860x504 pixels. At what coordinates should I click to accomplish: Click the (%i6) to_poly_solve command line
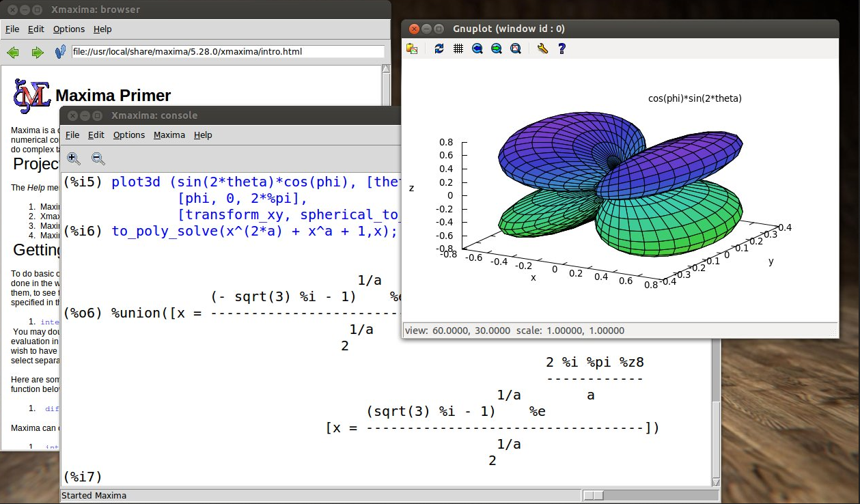coord(230,231)
